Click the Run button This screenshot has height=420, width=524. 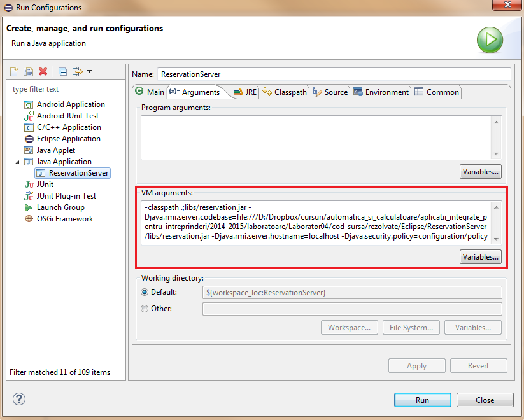[x=422, y=400]
